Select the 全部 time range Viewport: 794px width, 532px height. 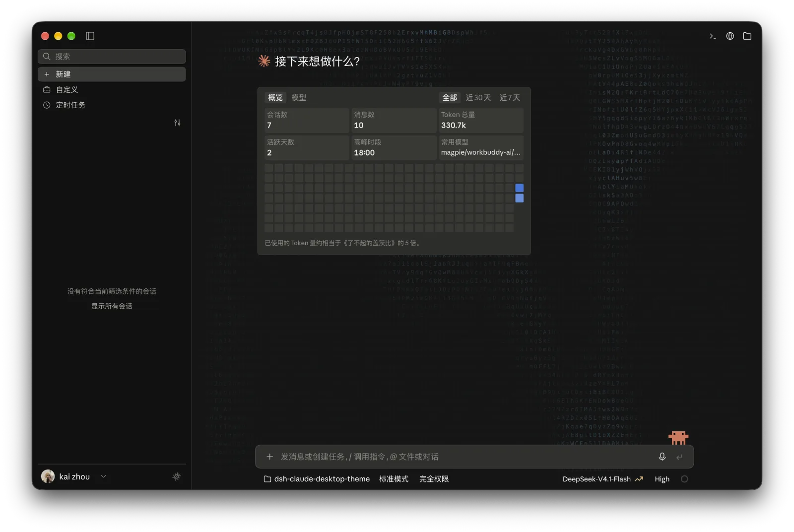click(x=450, y=97)
